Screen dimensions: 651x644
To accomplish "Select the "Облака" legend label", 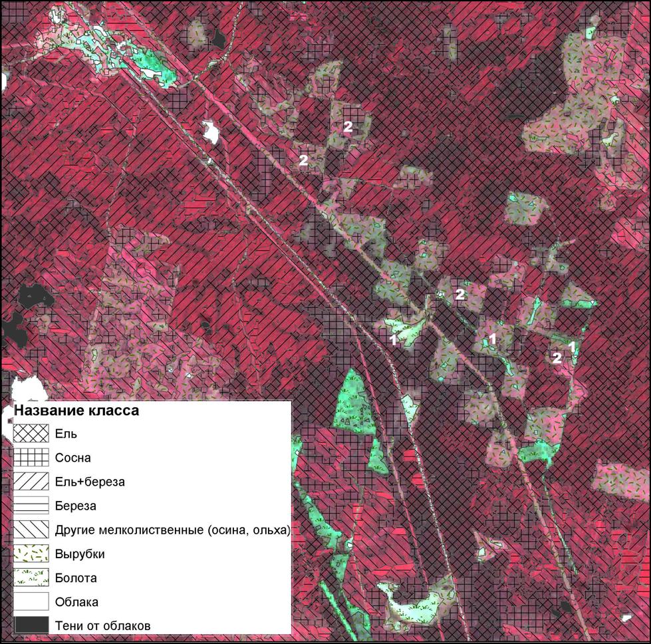I will [x=76, y=602].
